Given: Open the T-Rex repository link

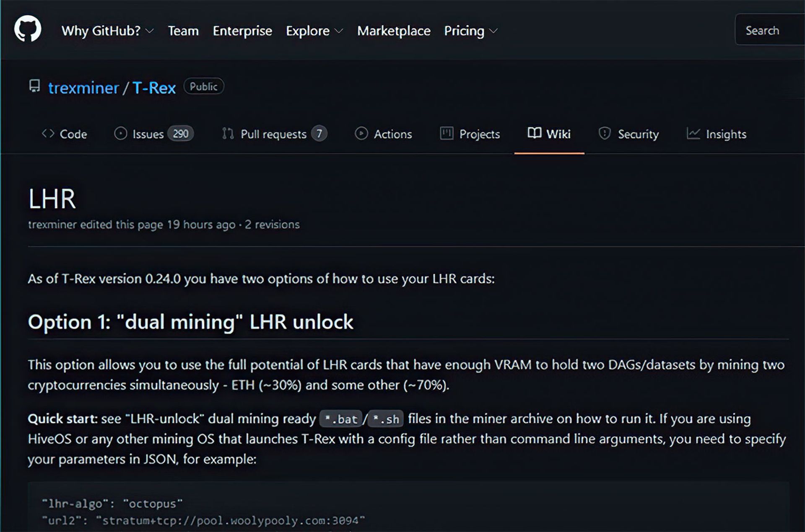Looking at the screenshot, I should point(154,88).
